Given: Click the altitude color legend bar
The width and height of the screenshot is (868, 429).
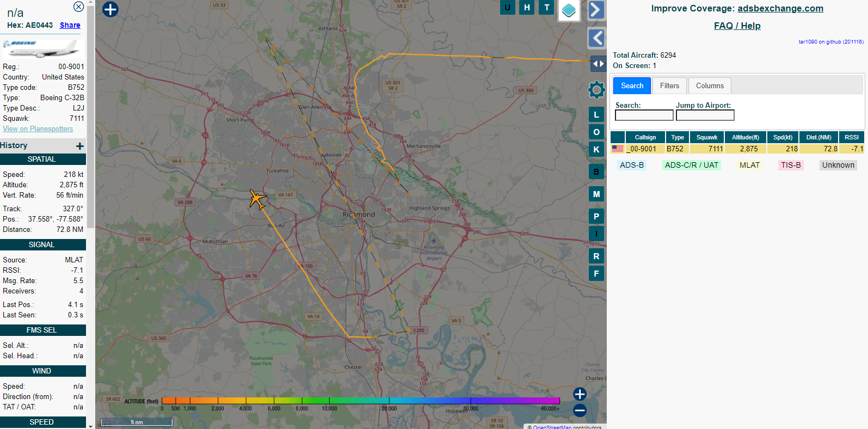Looking at the screenshot, I should (x=360, y=400).
